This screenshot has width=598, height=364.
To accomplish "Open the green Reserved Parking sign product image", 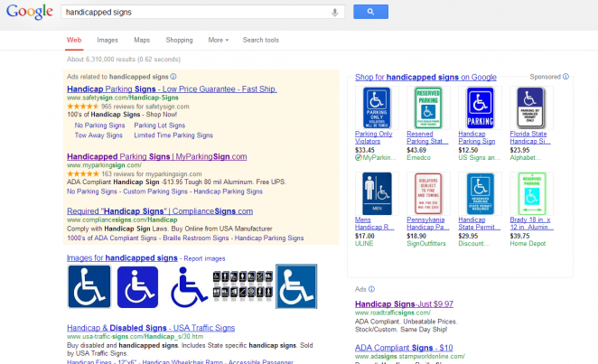I will click(428, 107).
